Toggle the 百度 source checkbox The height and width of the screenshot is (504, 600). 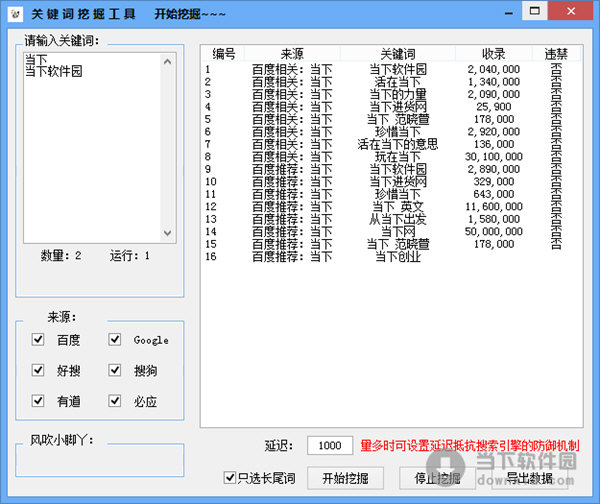(38, 339)
